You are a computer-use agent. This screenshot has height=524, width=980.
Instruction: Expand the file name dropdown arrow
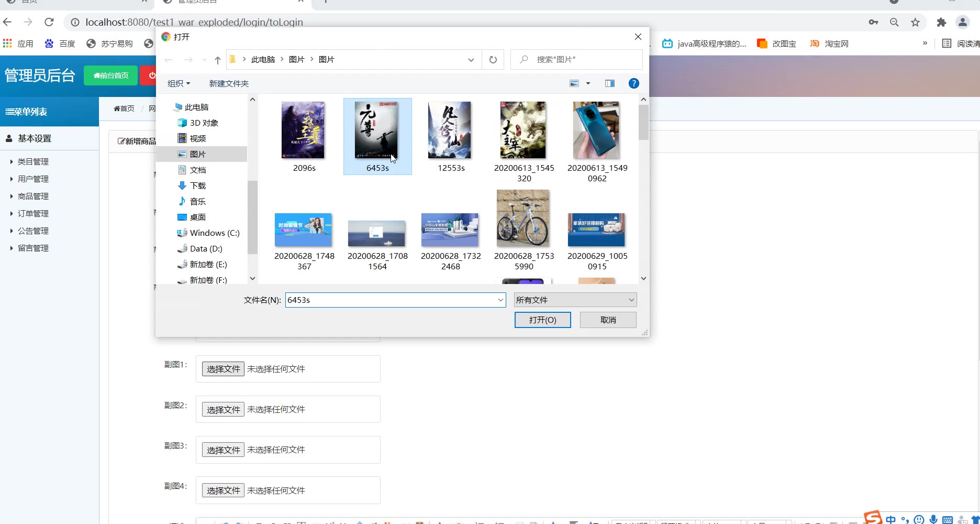click(x=500, y=300)
